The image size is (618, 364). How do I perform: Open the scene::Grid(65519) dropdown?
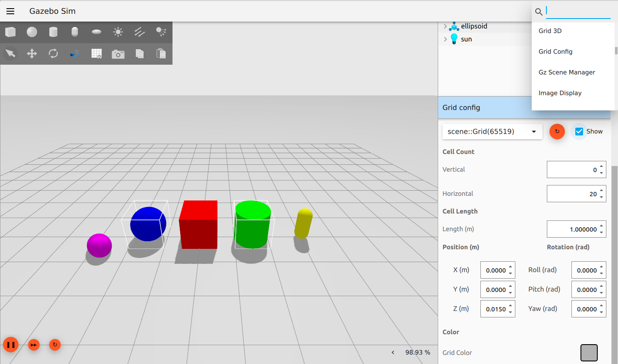point(492,132)
